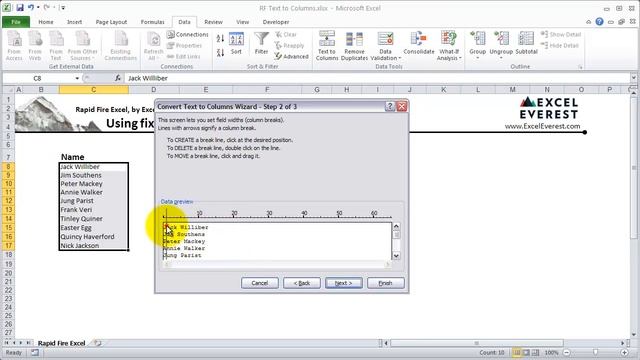Viewport: 640px width, 360px height.
Task: Select the Rapid Fire Excel sheet tab
Action: coord(62,343)
